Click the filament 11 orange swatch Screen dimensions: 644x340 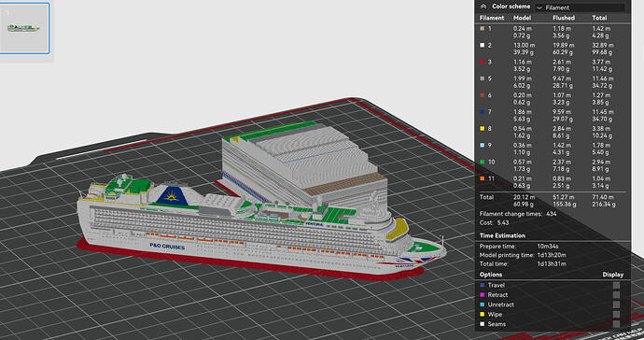pyautogui.click(x=483, y=178)
